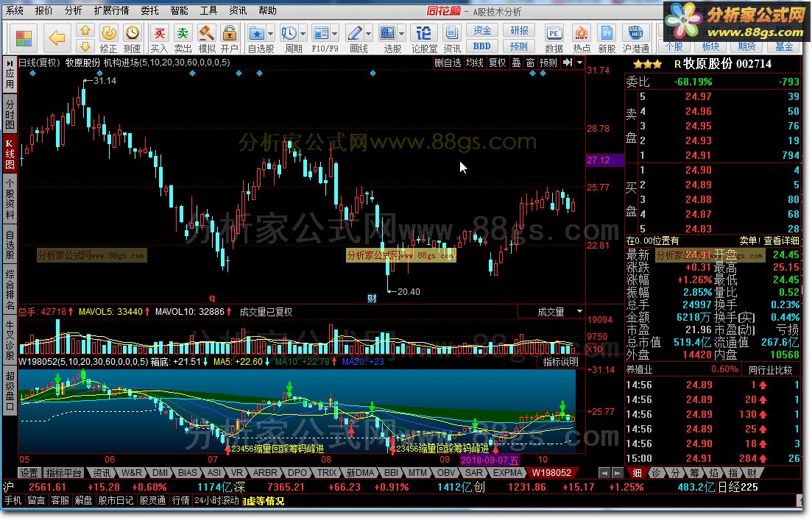Toggle the 应用 sidebar panel
812x520 pixels.
tap(10, 74)
